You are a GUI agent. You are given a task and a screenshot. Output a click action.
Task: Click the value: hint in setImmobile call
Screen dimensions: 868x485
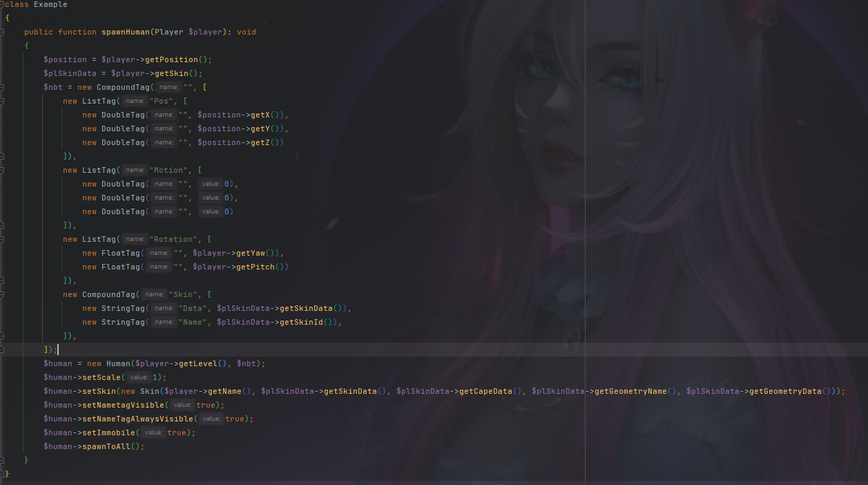153,432
